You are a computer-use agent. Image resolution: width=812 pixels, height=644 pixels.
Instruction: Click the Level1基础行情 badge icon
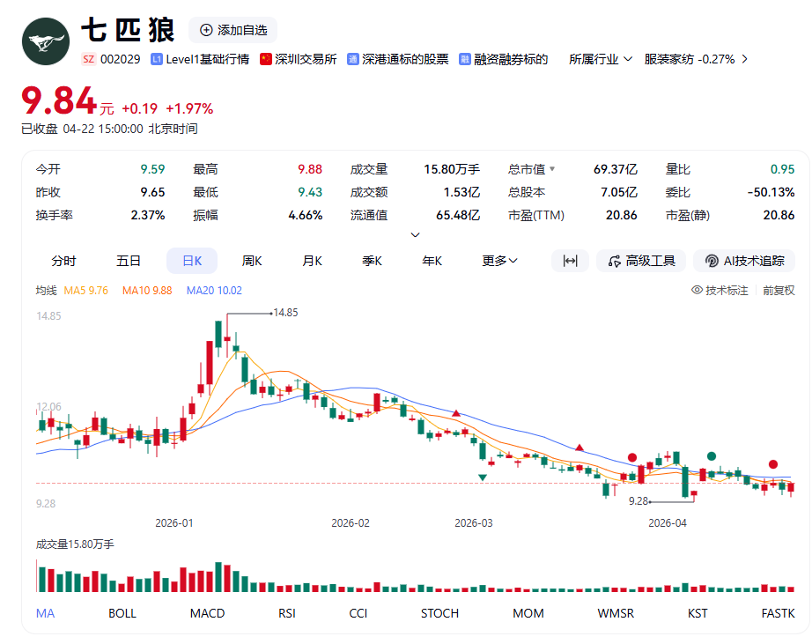(157, 59)
